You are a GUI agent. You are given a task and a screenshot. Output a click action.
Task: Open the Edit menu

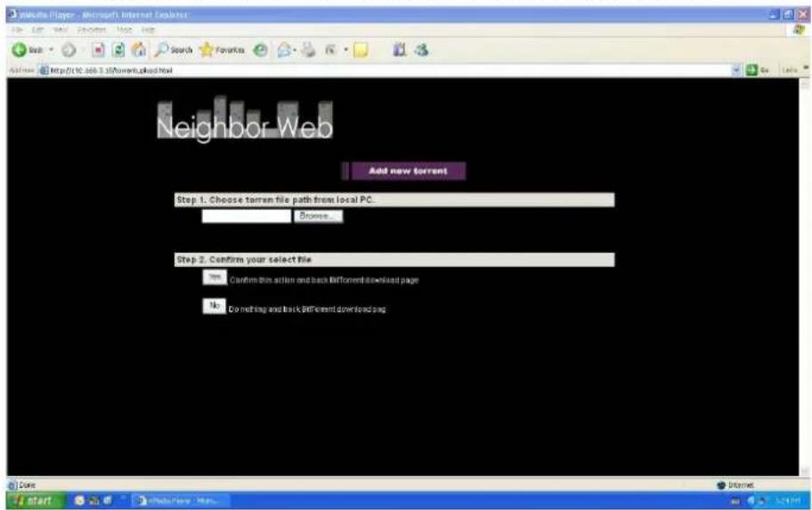(x=37, y=30)
